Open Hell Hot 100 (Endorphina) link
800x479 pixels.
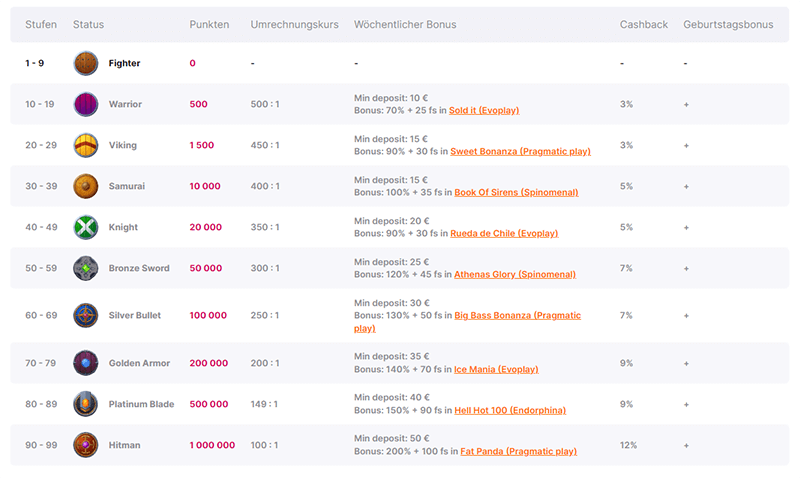coord(511,411)
